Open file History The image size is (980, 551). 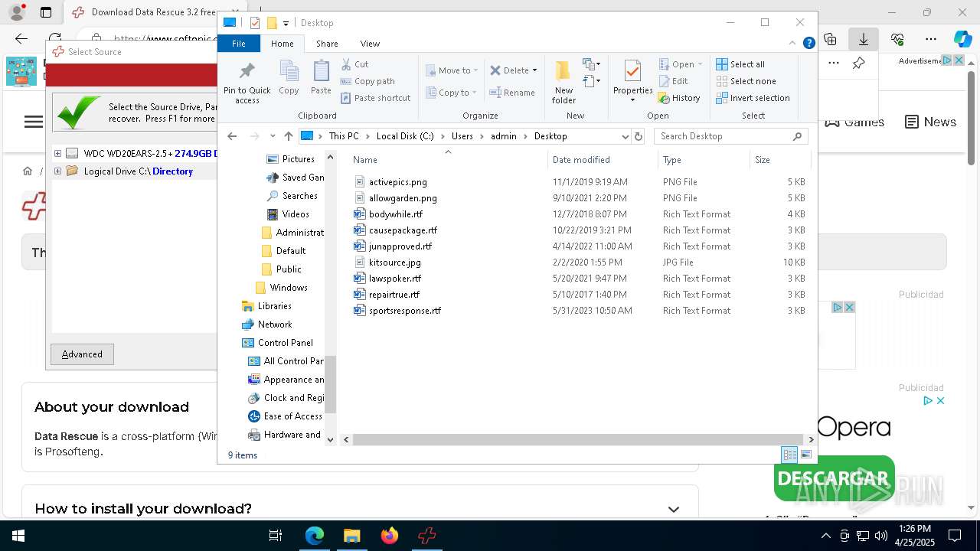point(679,98)
